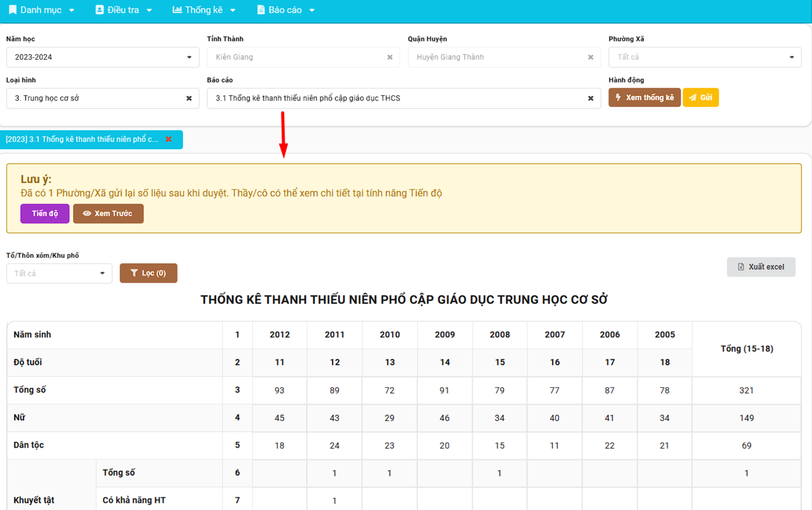Clear the selected Báo cáo 3.1 report
The image size is (812, 510).
(x=590, y=98)
